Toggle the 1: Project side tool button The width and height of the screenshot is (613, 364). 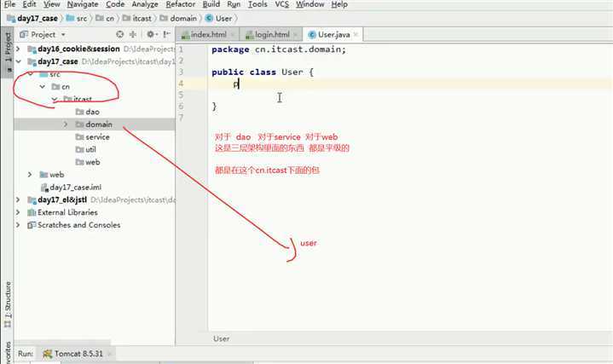(x=7, y=52)
